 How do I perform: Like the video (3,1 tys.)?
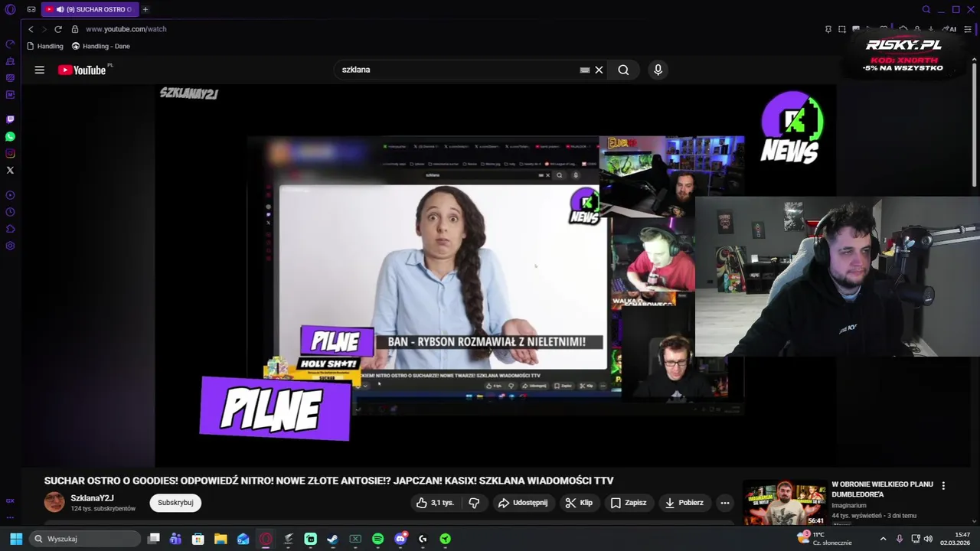[x=435, y=503]
